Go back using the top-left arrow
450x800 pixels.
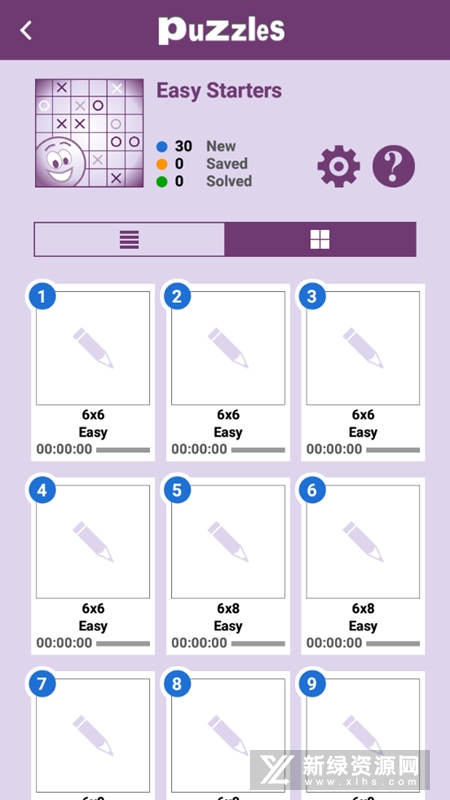point(26,30)
